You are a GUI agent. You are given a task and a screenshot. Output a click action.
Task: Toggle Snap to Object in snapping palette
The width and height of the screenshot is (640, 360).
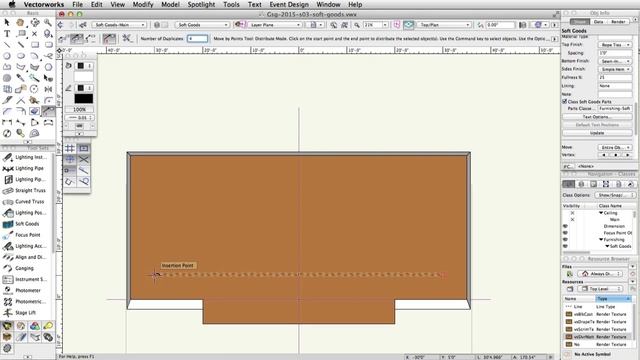pyautogui.click(x=84, y=148)
